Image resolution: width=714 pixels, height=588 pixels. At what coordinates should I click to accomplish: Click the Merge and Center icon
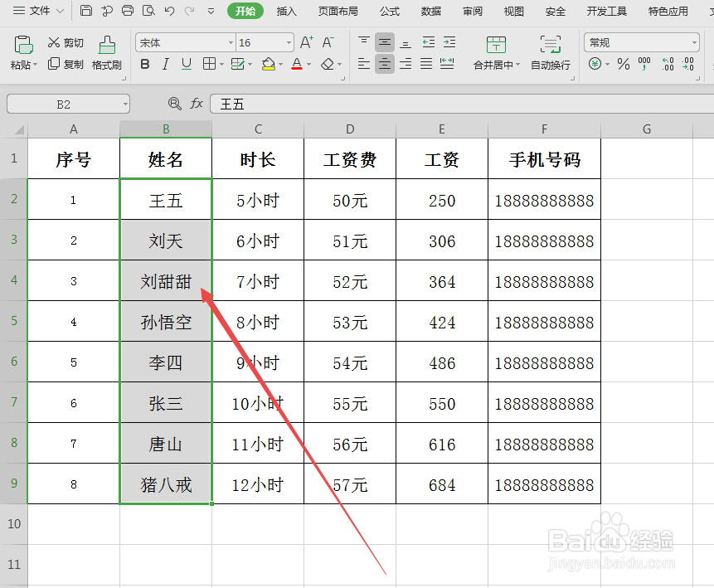(496, 45)
